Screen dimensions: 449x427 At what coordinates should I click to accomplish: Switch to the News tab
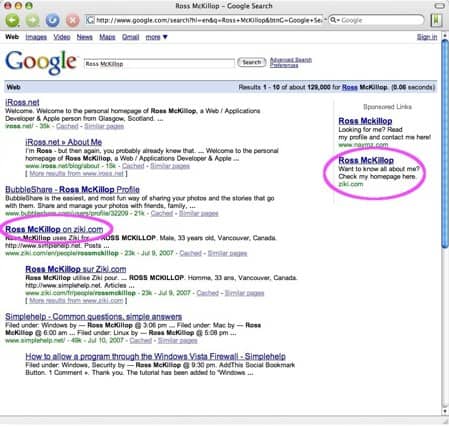84,37
